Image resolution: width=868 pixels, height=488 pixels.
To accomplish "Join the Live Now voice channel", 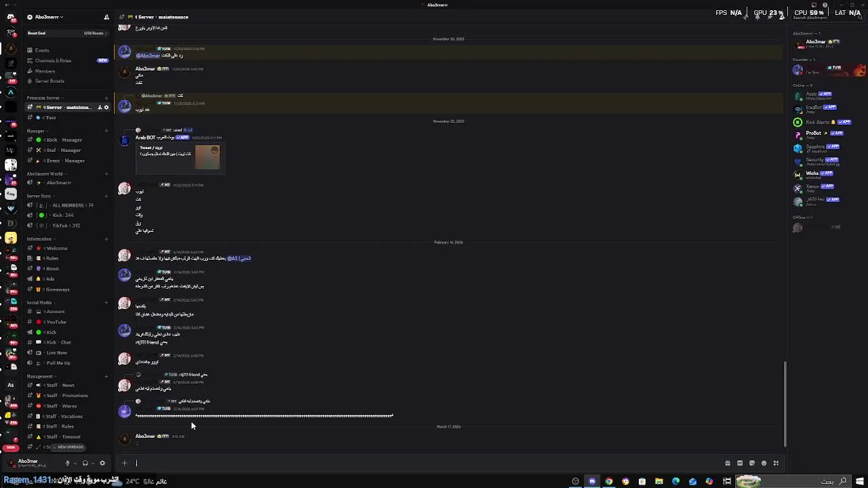I will pos(66,352).
